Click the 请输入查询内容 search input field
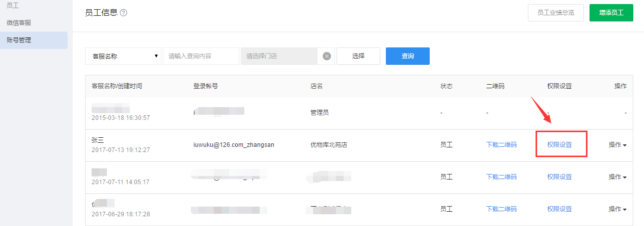The image size is (644, 226). (201, 56)
